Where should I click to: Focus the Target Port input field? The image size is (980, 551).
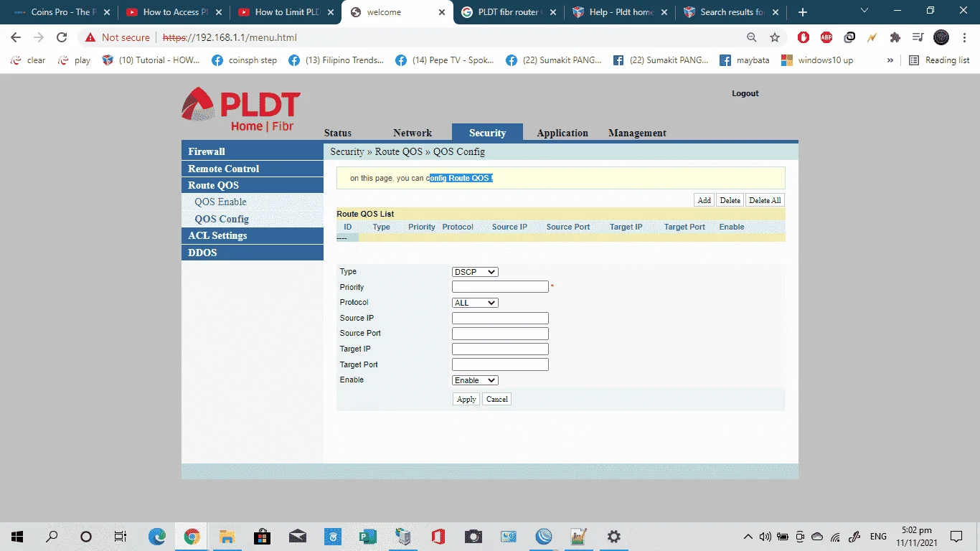pos(500,364)
